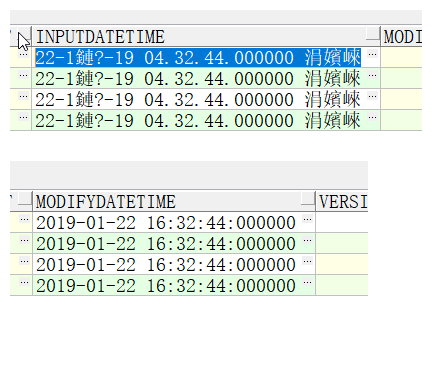Viewport: 432px width, 369px height.
Task: Click the last row MODIFYDATETIME cell value
Action: tap(166, 286)
